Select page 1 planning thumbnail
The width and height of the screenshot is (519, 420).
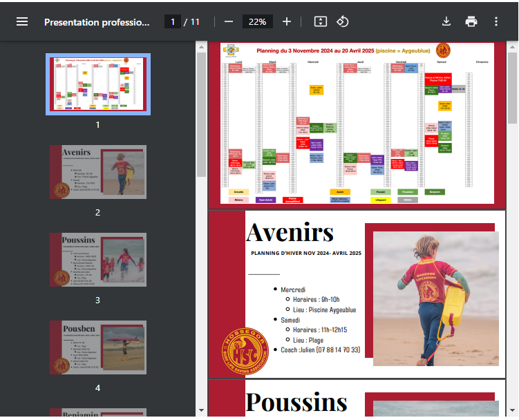(98, 84)
